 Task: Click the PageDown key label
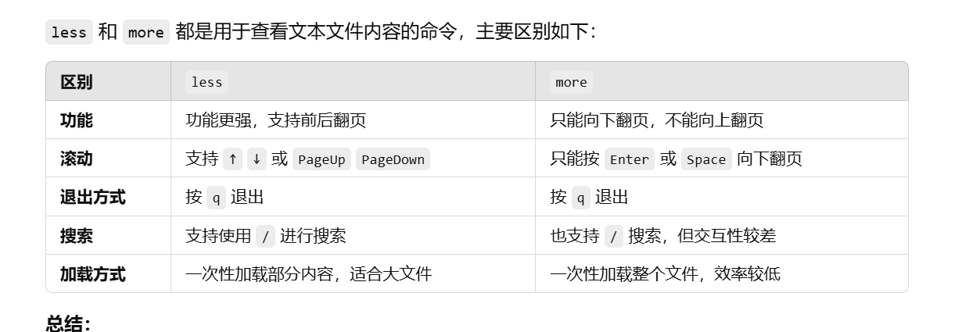393,159
